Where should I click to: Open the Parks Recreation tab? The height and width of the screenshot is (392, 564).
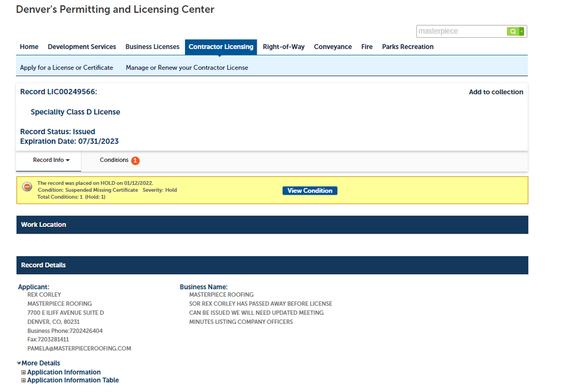(x=408, y=47)
